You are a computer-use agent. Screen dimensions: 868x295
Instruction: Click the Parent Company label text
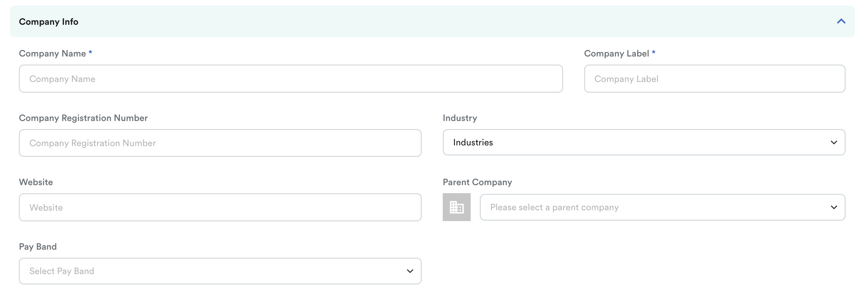click(477, 182)
